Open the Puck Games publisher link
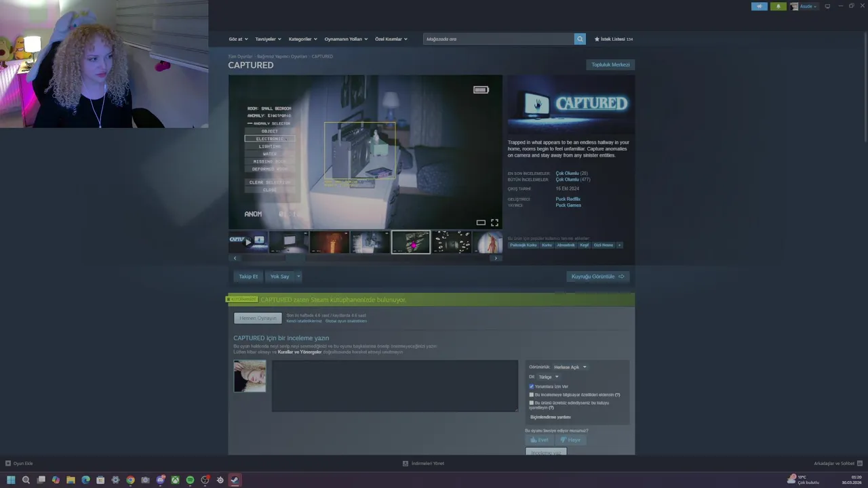 tap(568, 205)
